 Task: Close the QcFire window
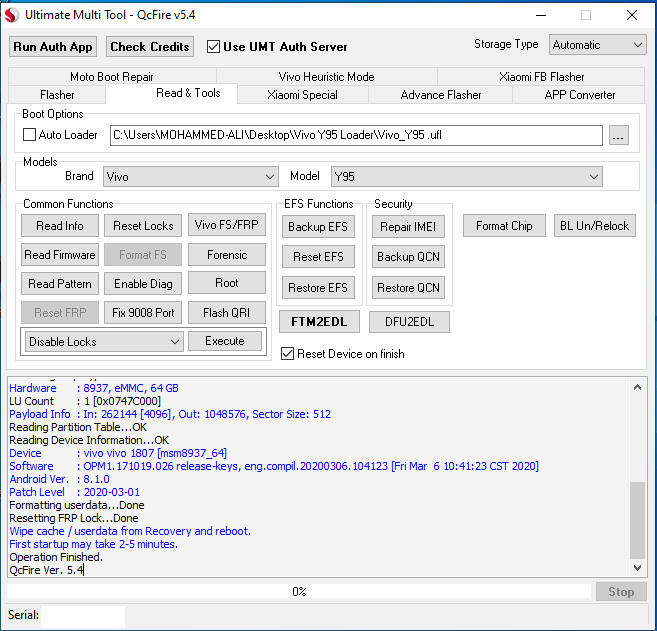(x=632, y=16)
